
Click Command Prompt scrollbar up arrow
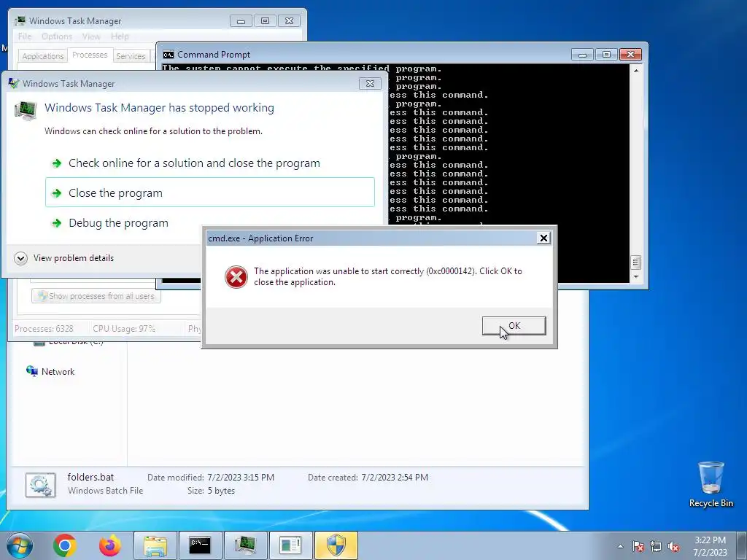(635, 71)
